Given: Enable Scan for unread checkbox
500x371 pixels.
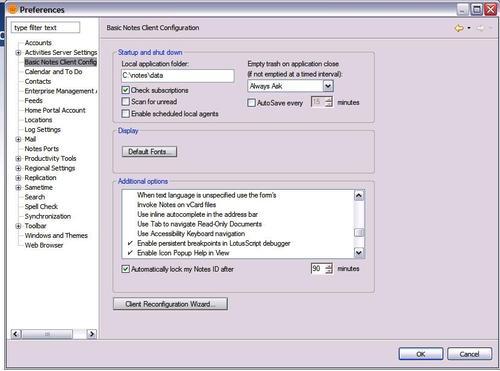Looking at the screenshot, I should (x=125, y=102).
